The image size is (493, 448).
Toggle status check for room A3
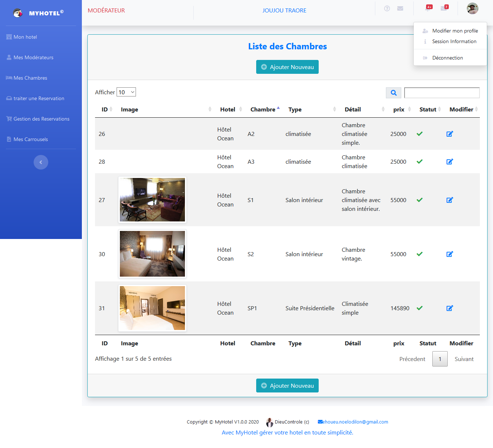(419, 161)
